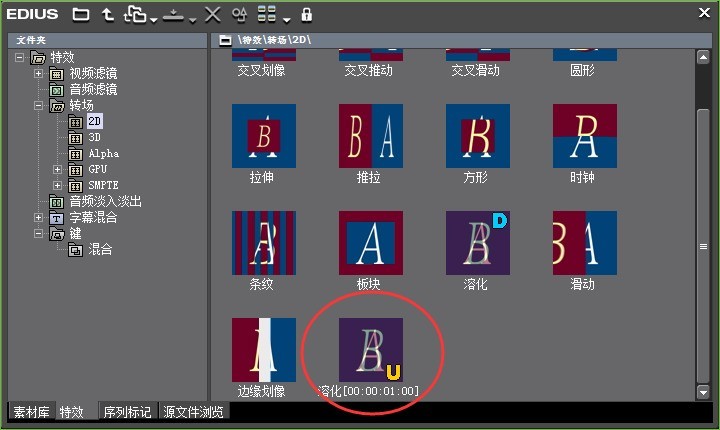Screen dimensions: 720x430
Task: Select the 溶化 default transition thumbnail
Action: (x=478, y=243)
